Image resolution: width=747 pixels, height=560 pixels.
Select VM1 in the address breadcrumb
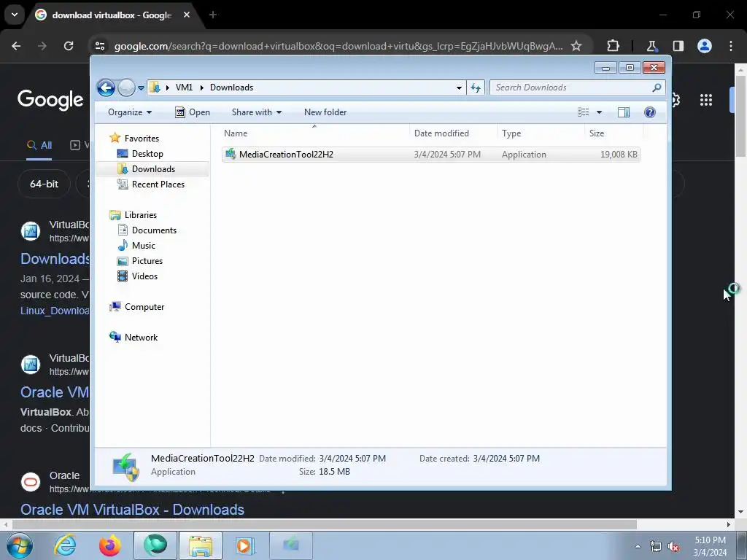(184, 87)
